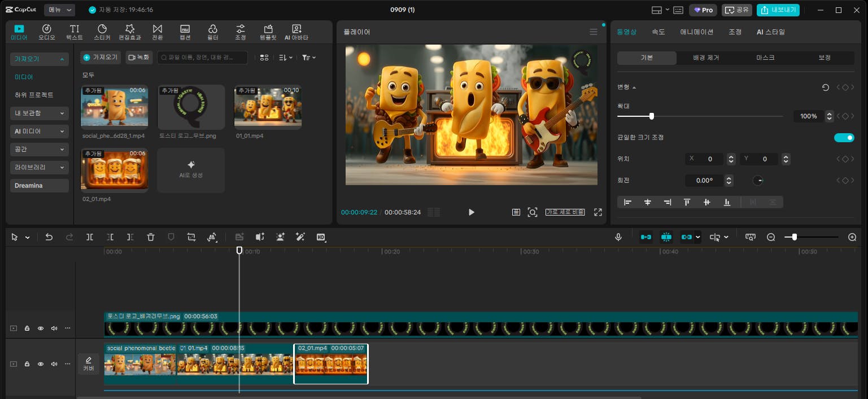
Task: Toggle clip linkage button
Action: (687, 237)
